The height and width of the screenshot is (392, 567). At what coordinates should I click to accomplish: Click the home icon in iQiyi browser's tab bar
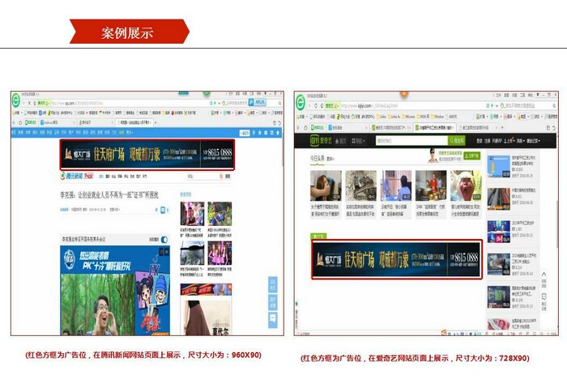(306, 128)
